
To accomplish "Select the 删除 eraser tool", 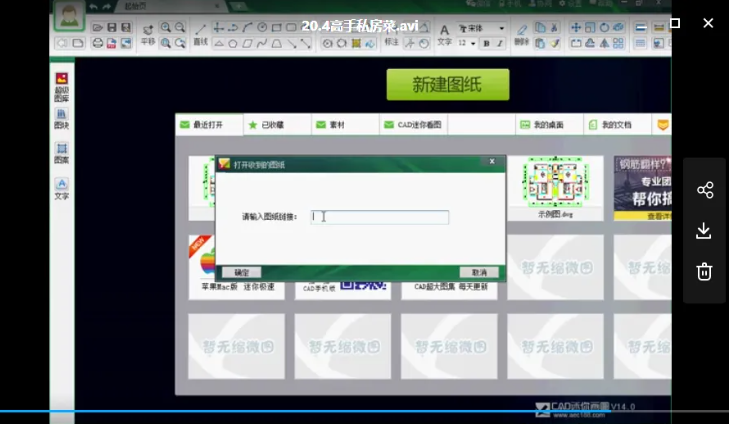I will [x=521, y=35].
